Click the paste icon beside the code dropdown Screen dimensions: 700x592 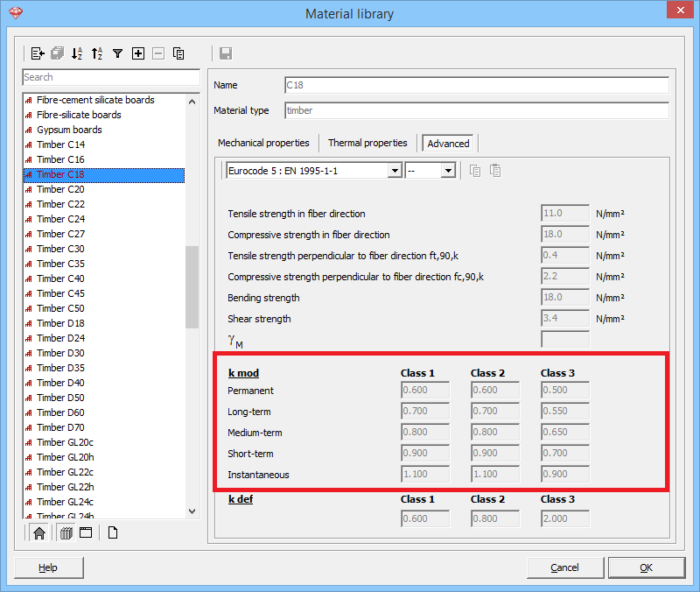point(494,170)
